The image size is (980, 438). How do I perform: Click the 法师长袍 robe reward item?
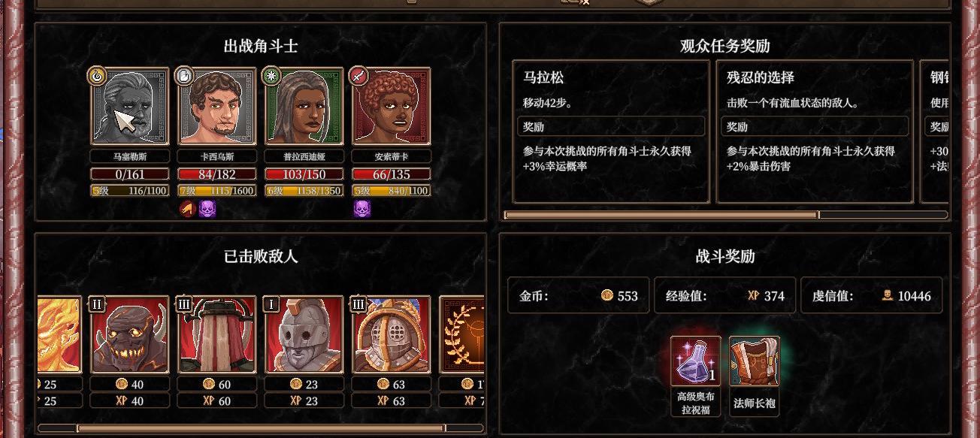[x=754, y=361]
